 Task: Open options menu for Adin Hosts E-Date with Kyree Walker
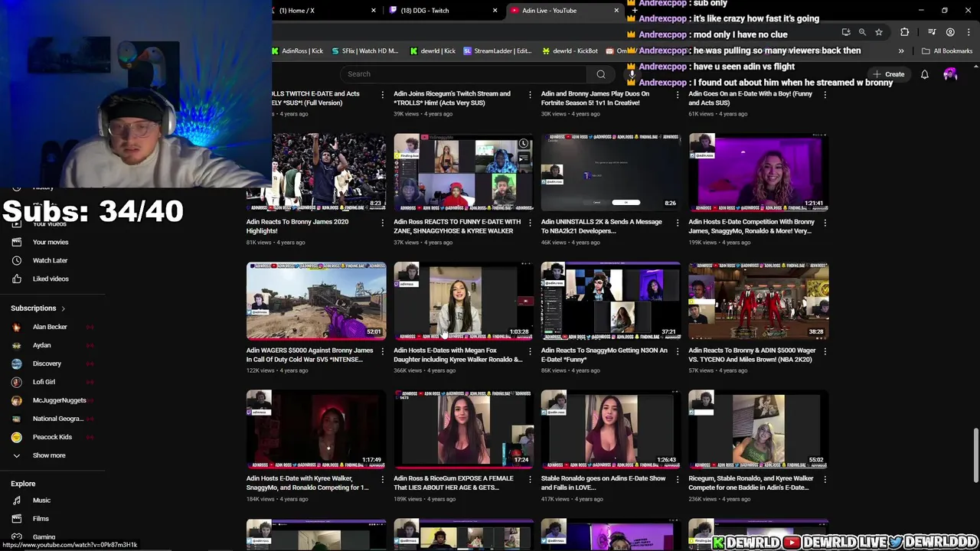coord(382,479)
